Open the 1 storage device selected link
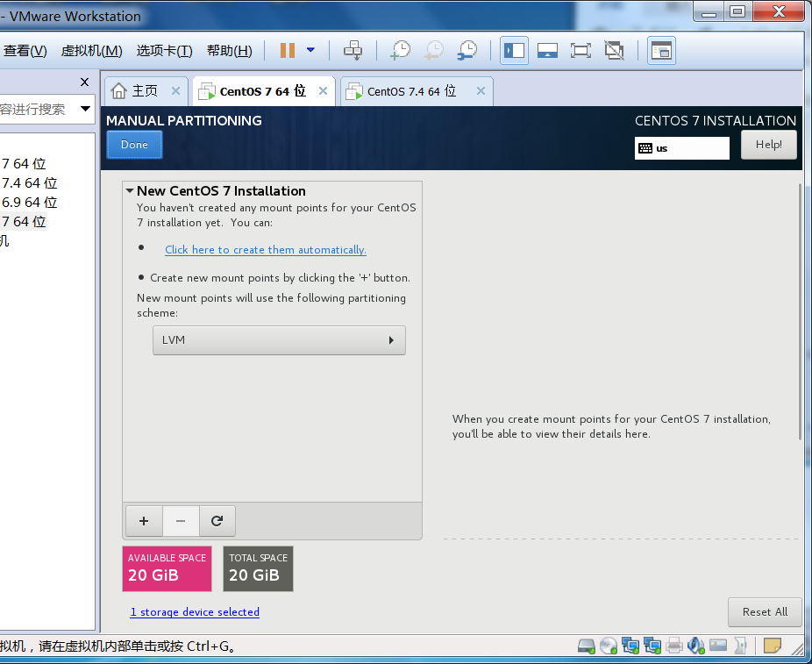 [x=195, y=612]
